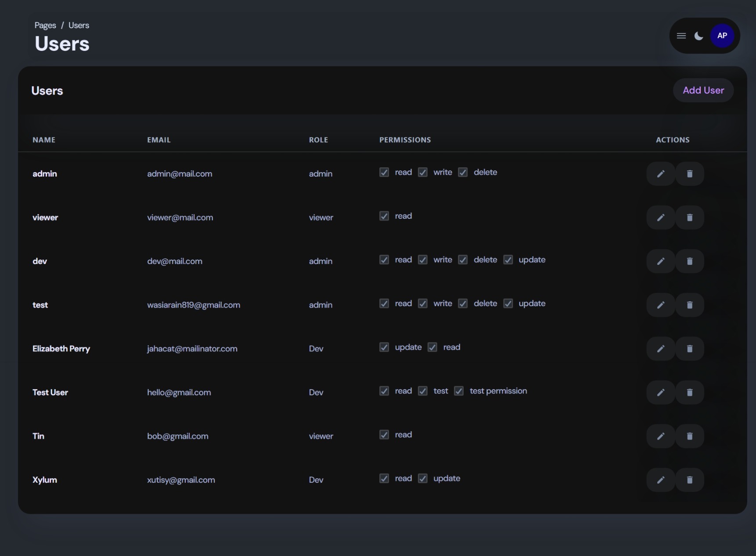Edit the dev user row
The height and width of the screenshot is (556, 756).
[660, 261]
